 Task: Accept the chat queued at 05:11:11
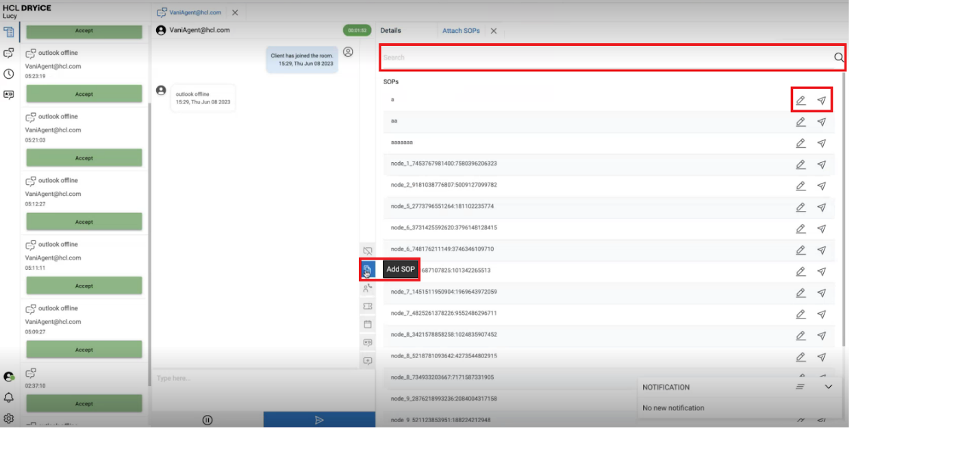click(x=84, y=286)
